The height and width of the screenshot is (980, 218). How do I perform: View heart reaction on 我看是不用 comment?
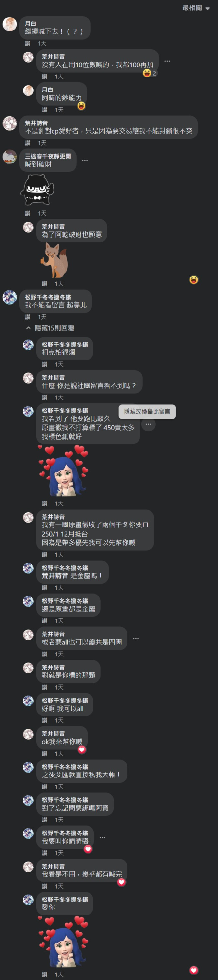pyautogui.click(x=121, y=882)
